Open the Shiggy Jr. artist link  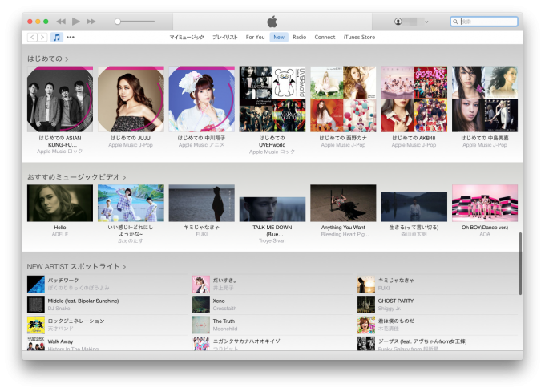click(390, 309)
